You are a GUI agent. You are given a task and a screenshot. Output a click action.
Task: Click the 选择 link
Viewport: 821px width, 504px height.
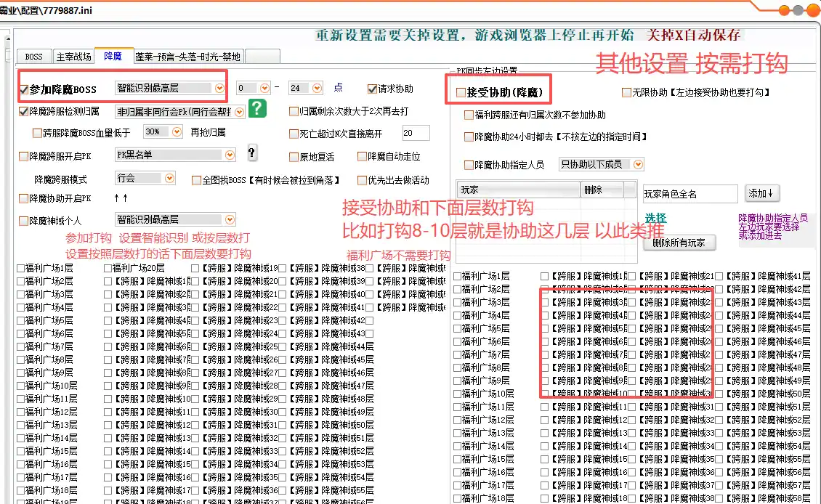[x=655, y=219]
